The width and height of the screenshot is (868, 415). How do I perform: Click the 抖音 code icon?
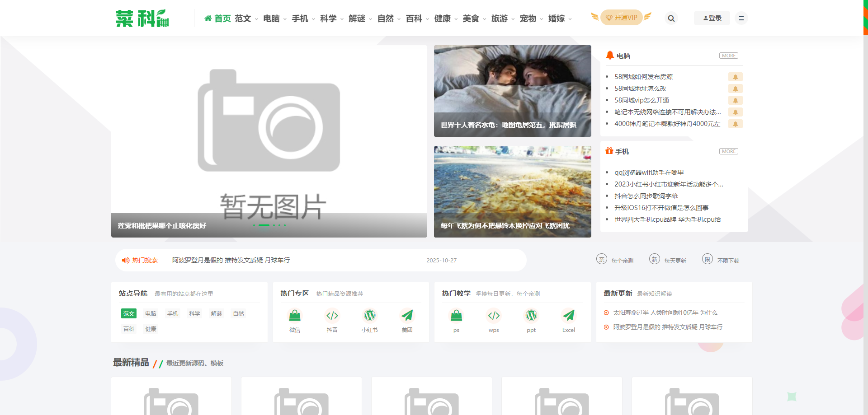click(332, 315)
